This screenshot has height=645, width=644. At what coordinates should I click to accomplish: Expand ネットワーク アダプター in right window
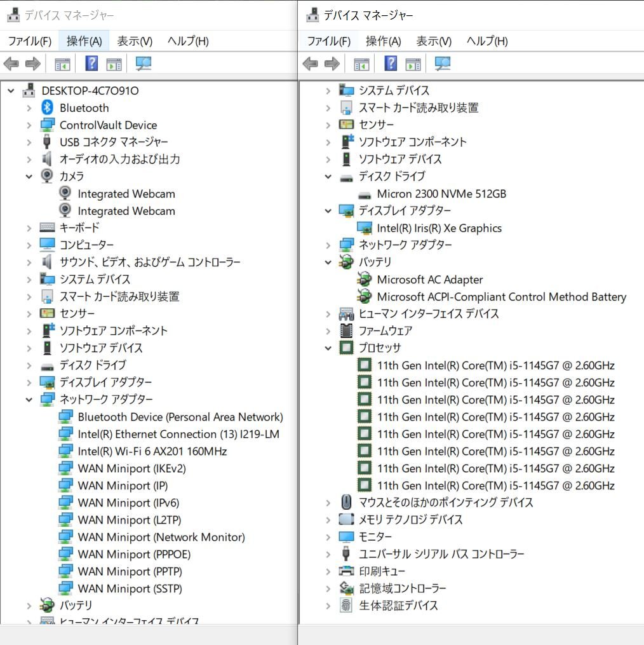[x=328, y=245]
